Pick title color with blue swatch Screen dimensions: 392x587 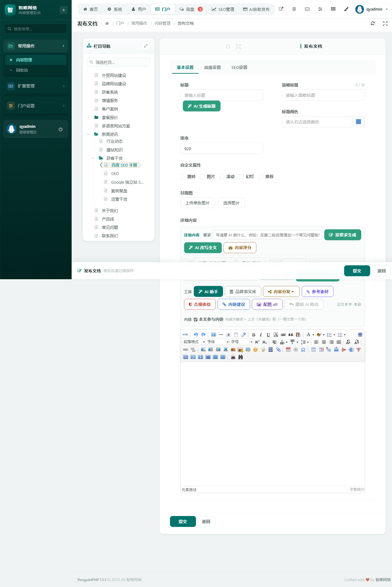pyautogui.click(x=359, y=122)
